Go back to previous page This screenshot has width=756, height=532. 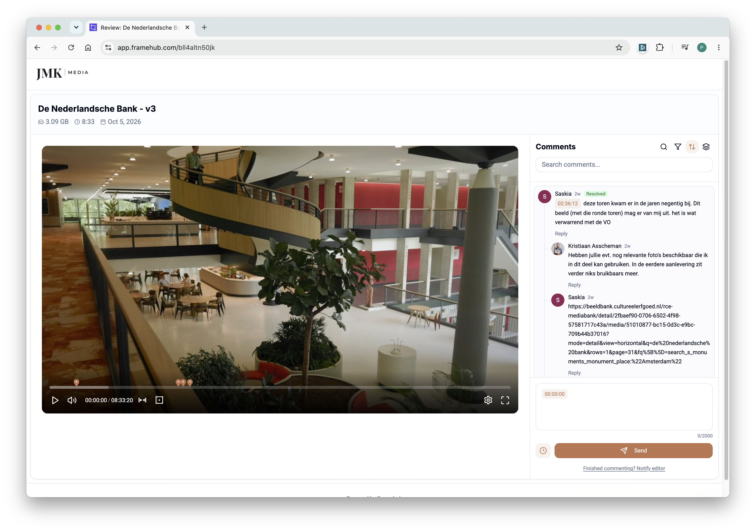[37, 47]
